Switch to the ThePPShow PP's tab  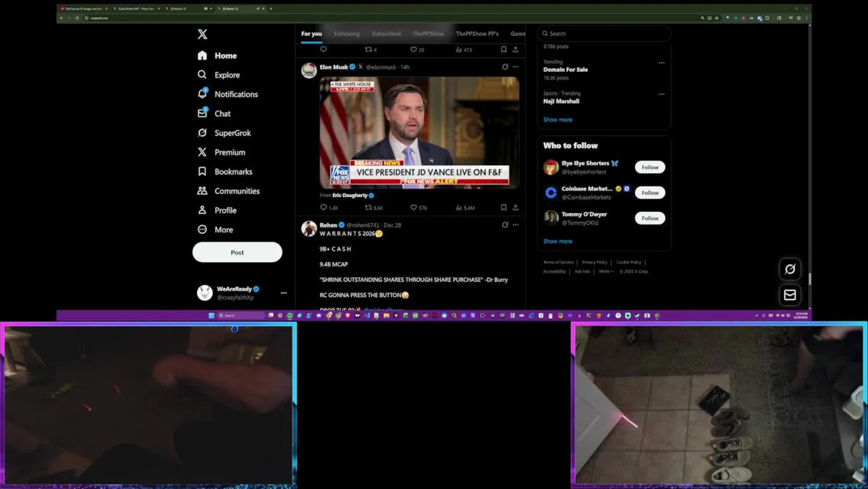pos(477,34)
